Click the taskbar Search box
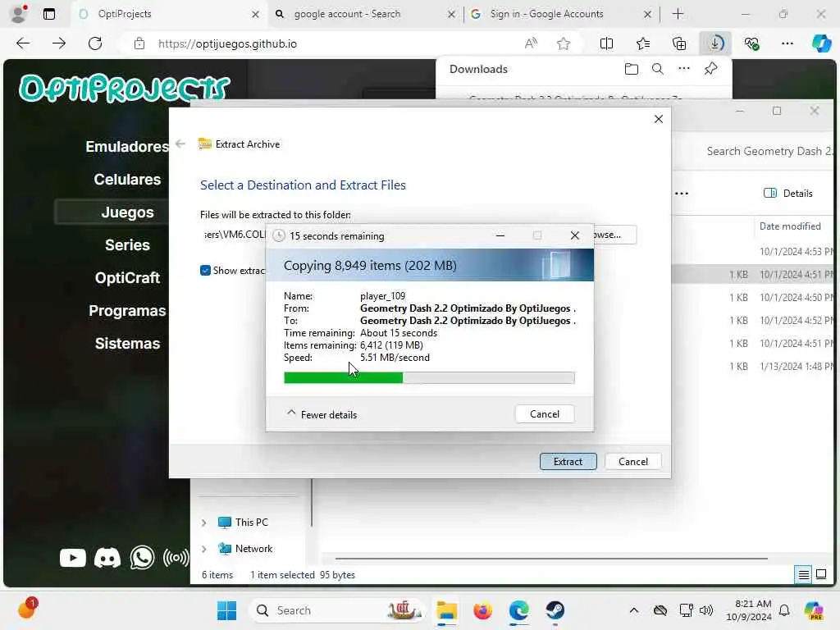840x630 pixels. click(x=336, y=610)
